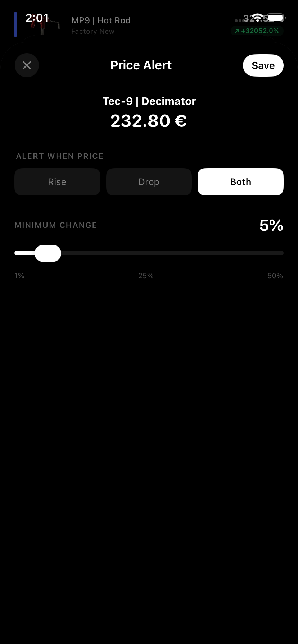The width and height of the screenshot is (298, 644).
Task: Tap the green +32052.0% change badge
Action: click(x=257, y=31)
